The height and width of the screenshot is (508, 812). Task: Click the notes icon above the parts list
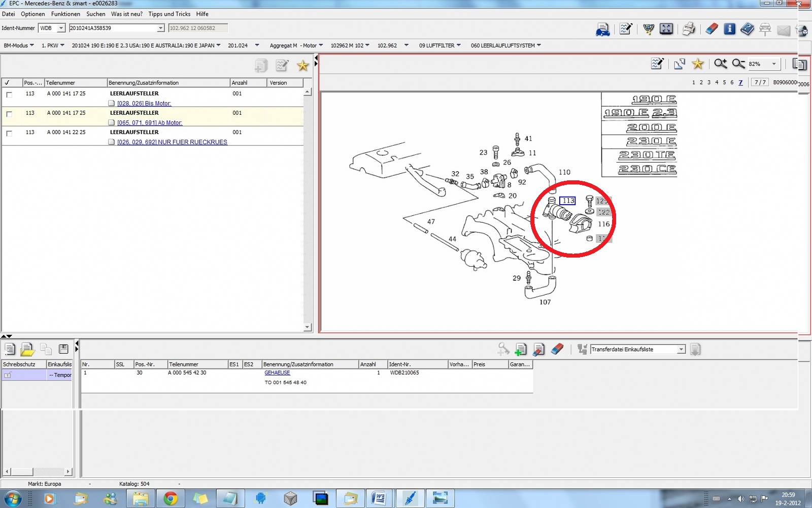pyautogui.click(x=282, y=66)
